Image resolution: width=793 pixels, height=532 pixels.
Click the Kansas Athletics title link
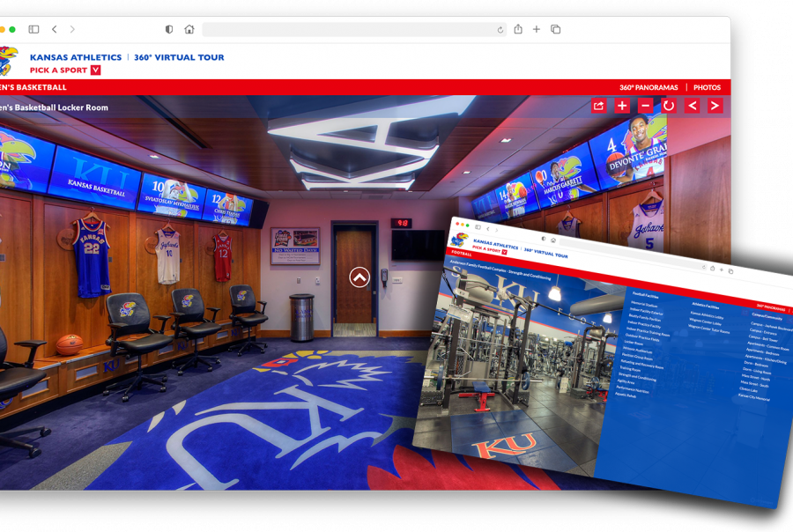click(x=76, y=57)
